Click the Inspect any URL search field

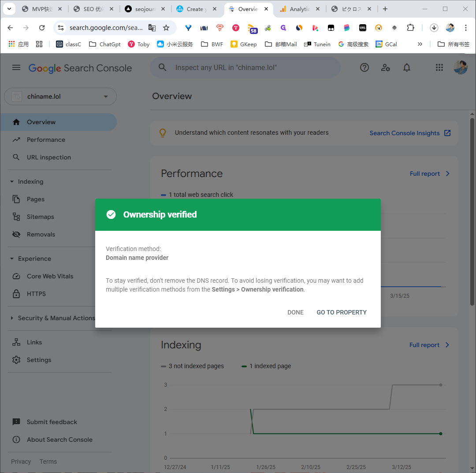pos(245,67)
